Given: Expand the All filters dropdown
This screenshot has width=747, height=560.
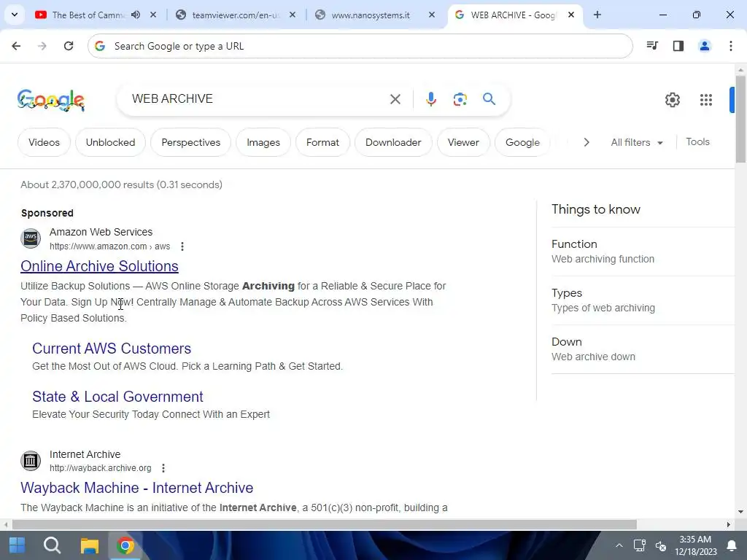Looking at the screenshot, I should (636, 142).
